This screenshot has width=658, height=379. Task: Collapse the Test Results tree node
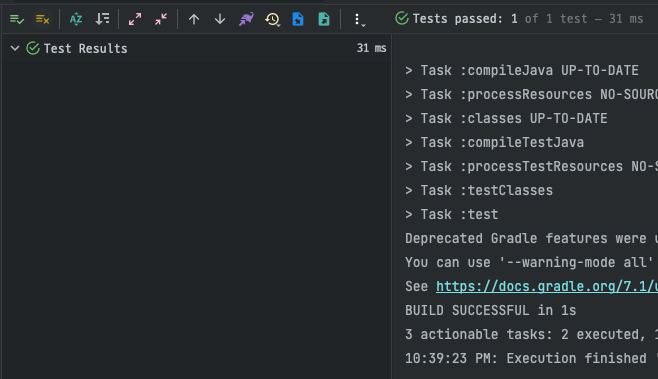15,48
